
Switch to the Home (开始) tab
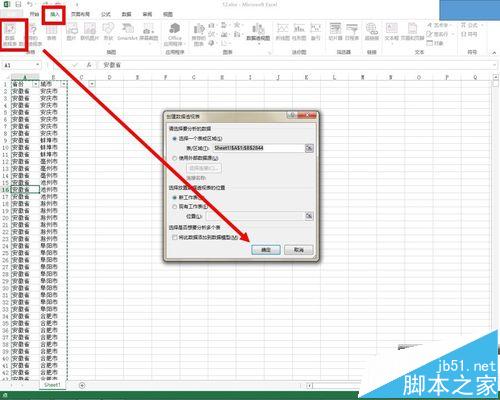(34, 14)
